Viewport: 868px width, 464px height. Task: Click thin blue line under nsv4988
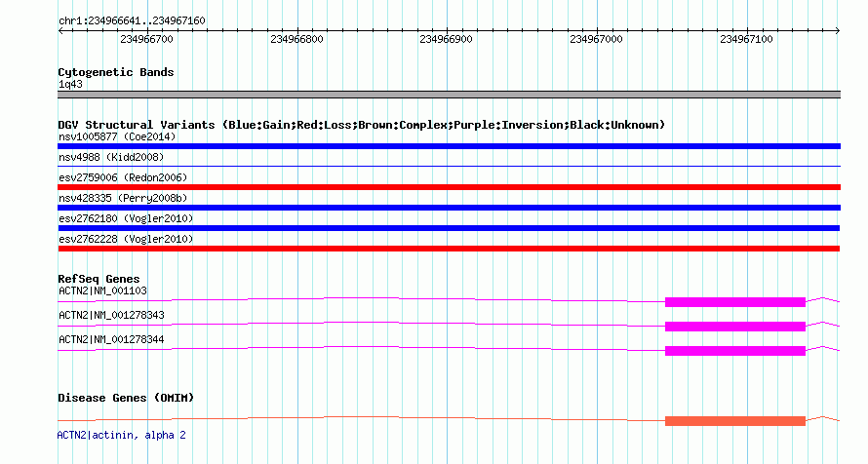tap(449, 166)
